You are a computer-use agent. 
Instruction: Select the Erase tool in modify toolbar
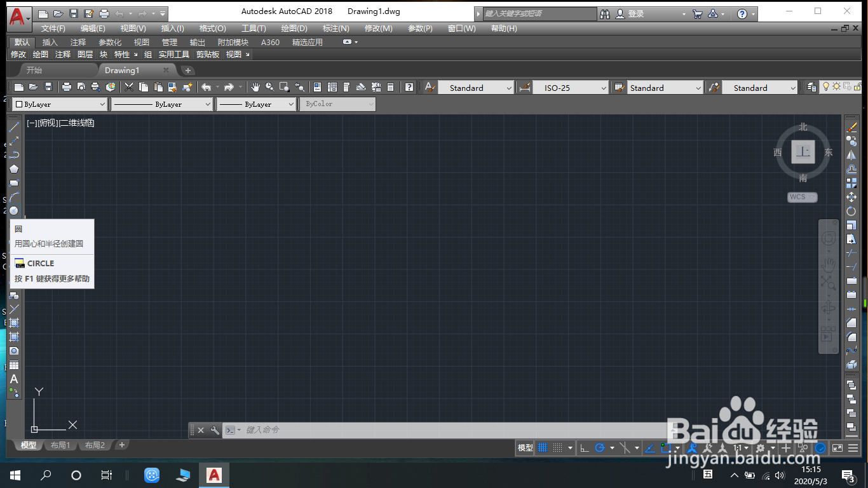[x=851, y=128]
